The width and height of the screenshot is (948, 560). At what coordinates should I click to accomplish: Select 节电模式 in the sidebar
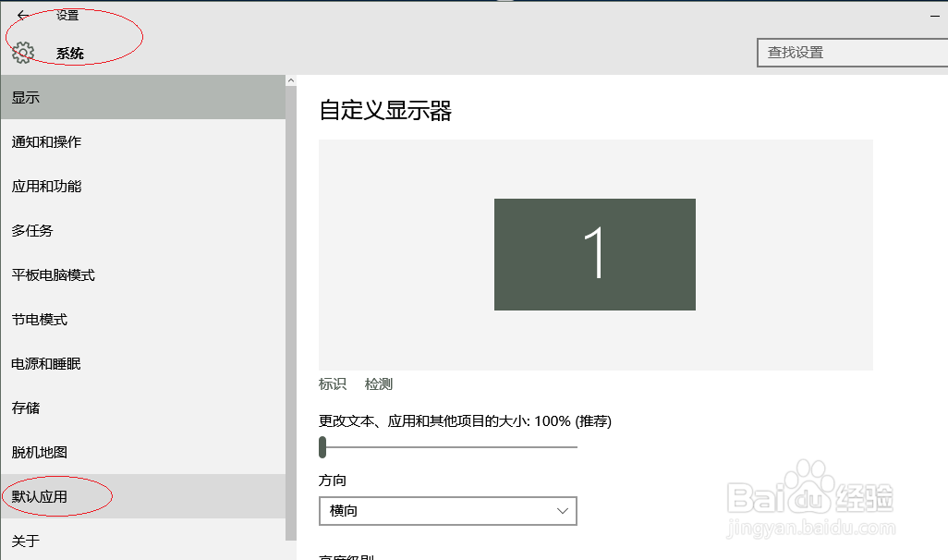(x=142, y=320)
